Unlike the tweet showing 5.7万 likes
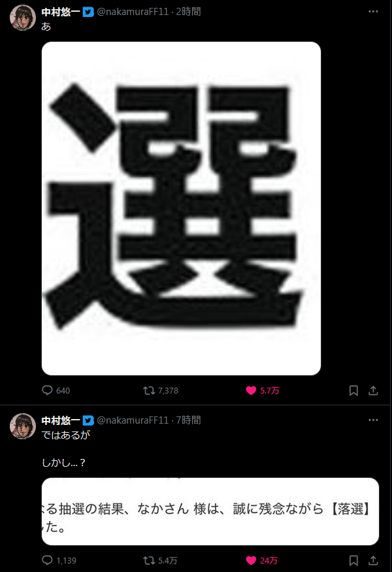Screen dimensions: 392x572 click(x=263, y=391)
